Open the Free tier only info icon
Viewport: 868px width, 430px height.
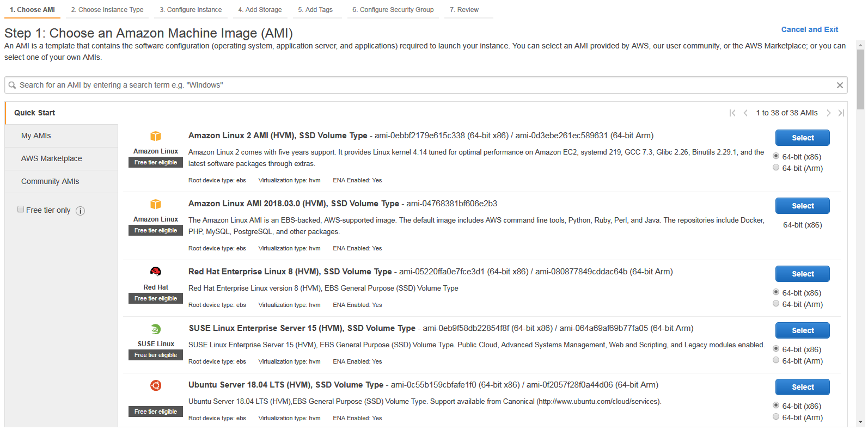click(80, 211)
